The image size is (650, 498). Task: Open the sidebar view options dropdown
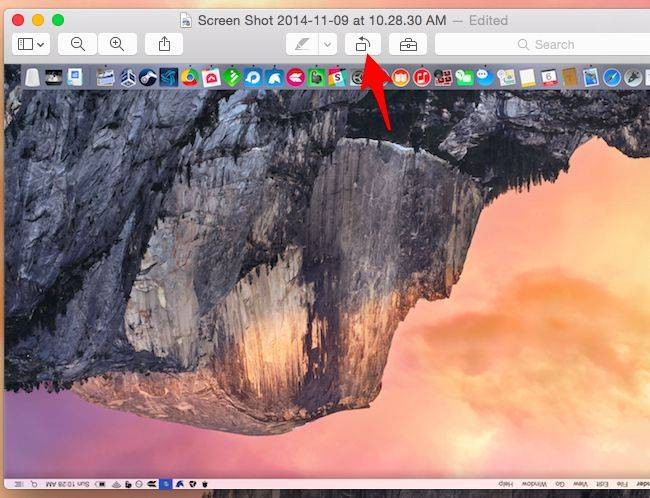[31, 44]
